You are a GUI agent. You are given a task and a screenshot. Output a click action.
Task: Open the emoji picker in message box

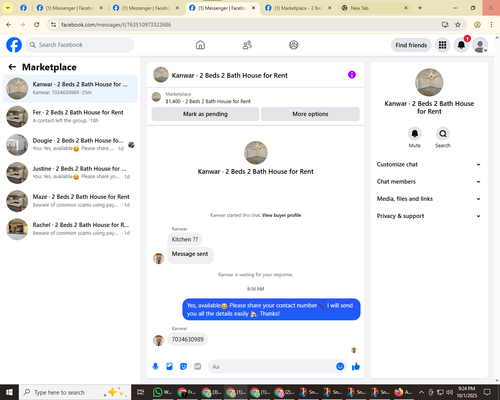click(x=340, y=367)
